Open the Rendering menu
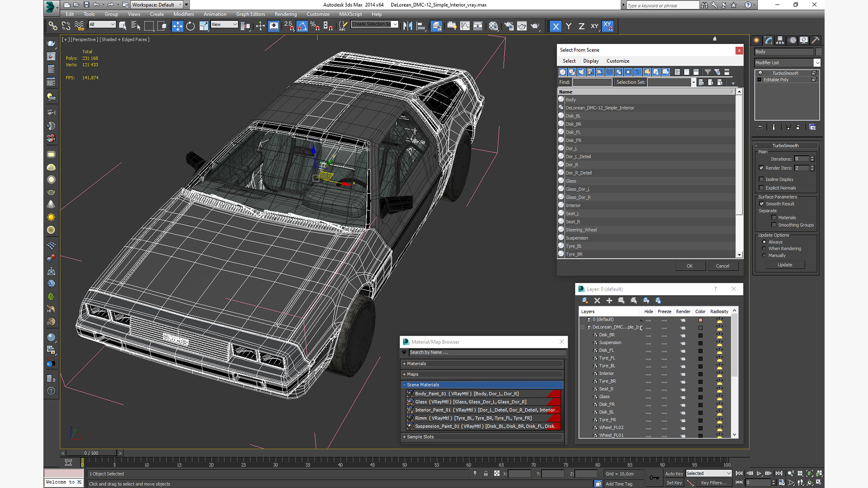 tap(286, 14)
